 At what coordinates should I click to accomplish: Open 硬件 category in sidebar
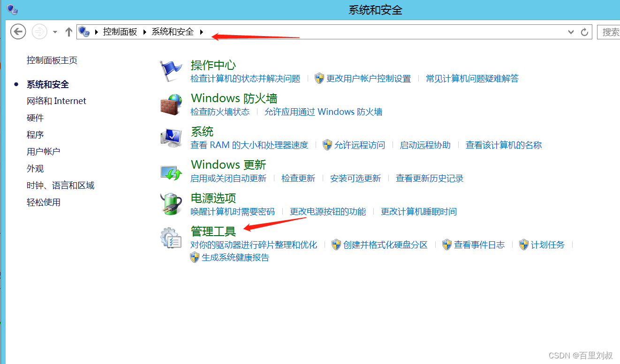(35, 118)
